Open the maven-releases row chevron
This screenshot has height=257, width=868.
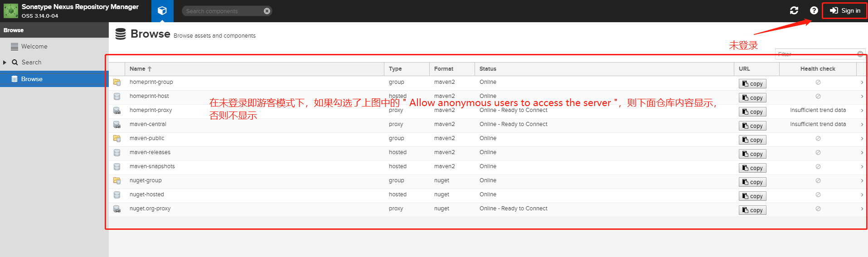[x=862, y=153]
